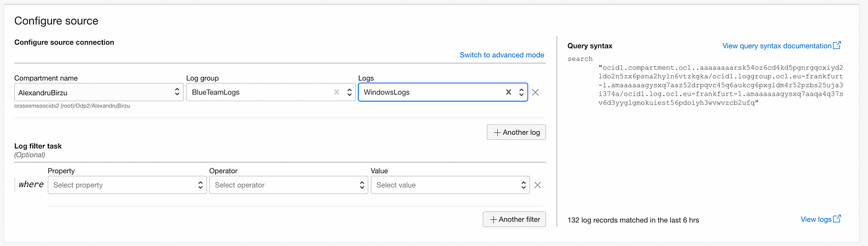Clear the BlueTeamLogs log group selection
Screen dimensions: 868x246
tap(337, 92)
